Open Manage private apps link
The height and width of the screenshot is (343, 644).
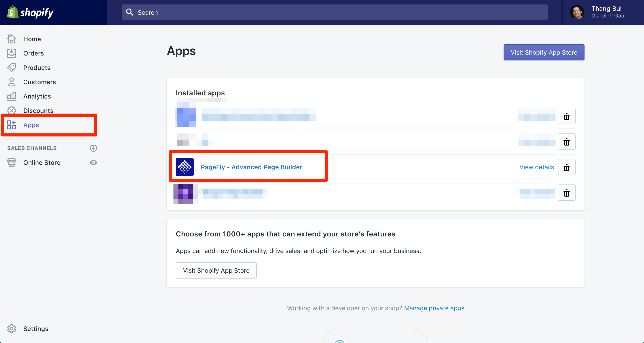434,308
